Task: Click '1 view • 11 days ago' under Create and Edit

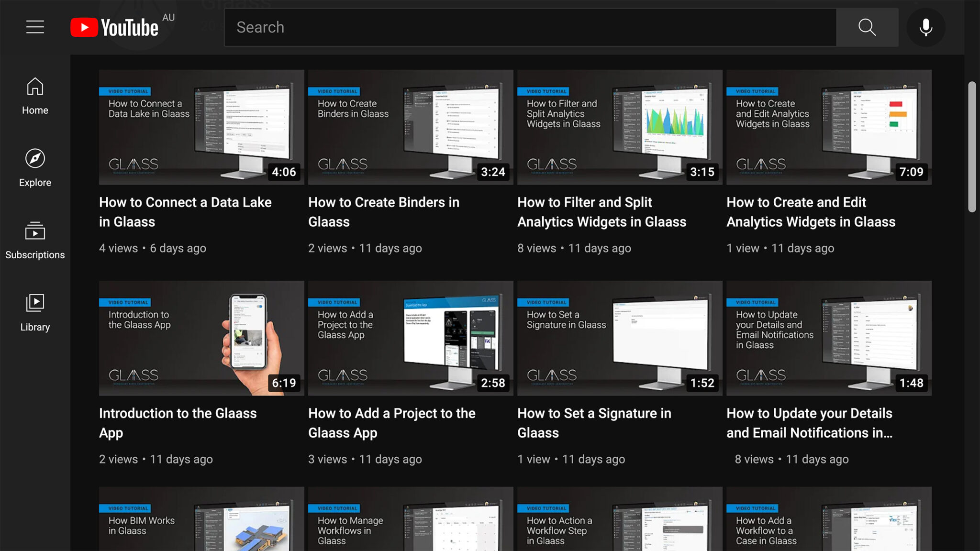Action: coord(780,248)
